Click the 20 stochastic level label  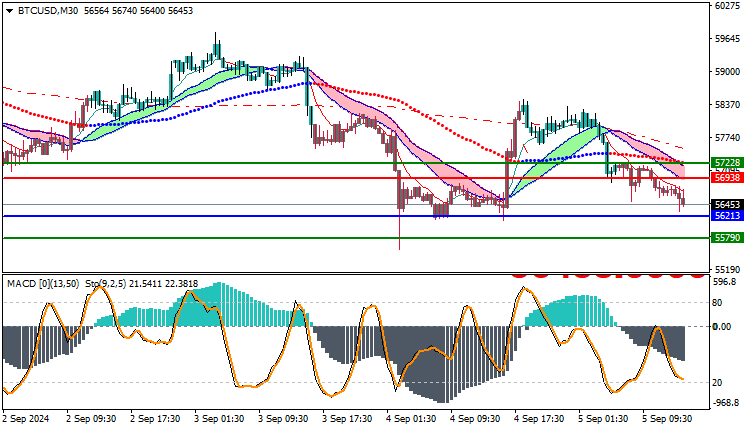717,383
